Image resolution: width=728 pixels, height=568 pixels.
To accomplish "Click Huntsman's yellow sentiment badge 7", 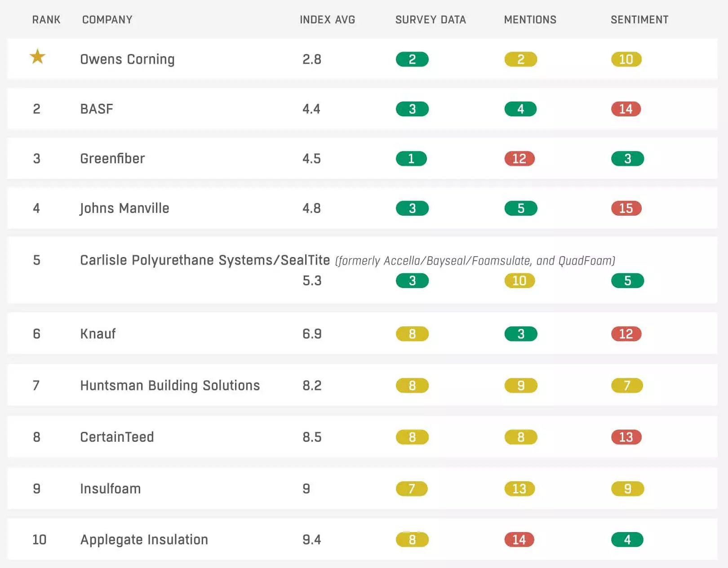I will coord(627,386).
